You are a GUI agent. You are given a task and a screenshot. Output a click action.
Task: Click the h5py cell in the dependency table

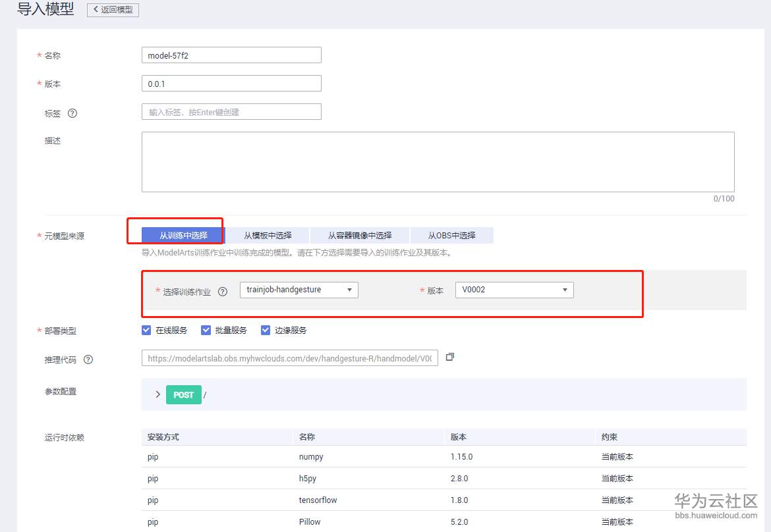[308, 479]
